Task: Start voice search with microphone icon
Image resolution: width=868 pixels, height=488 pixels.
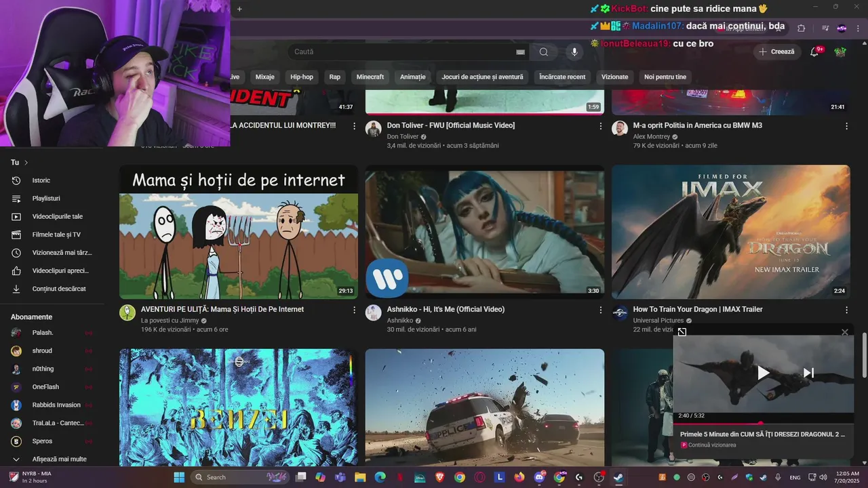Action: click(x=574, y=52)
